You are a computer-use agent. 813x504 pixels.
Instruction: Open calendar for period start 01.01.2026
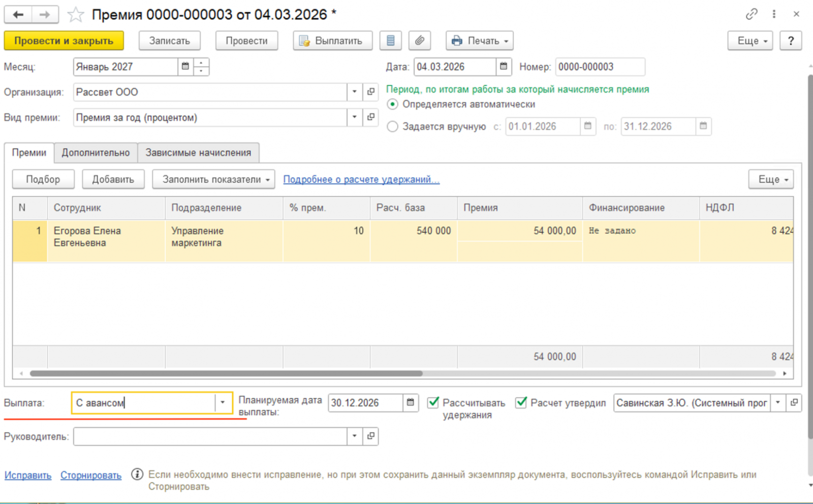(588, 126)
